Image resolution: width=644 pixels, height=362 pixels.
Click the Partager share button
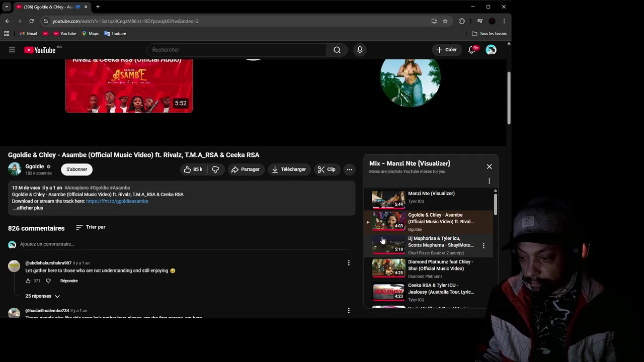(246, 169)
